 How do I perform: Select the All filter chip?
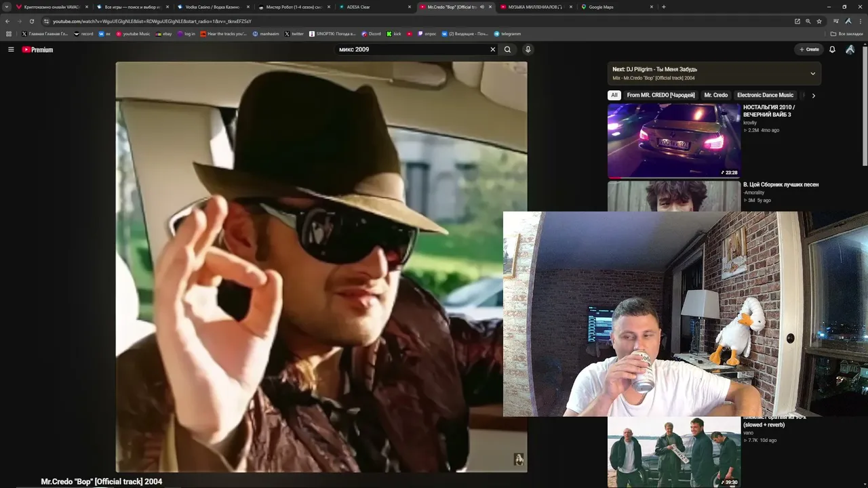[614, 96]
